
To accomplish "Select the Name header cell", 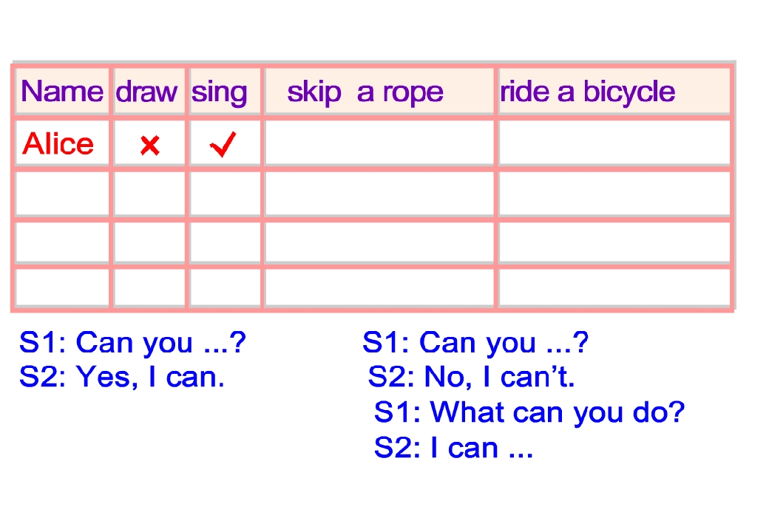I will click(63, 92).
